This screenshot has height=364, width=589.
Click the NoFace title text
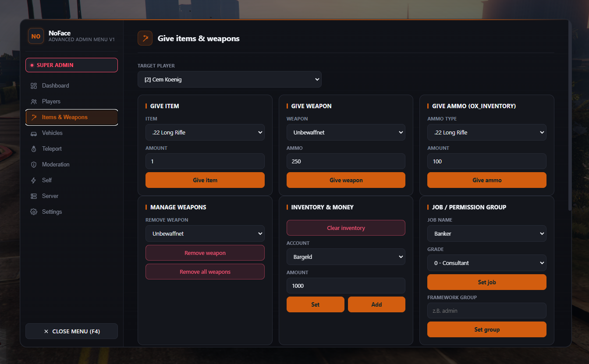[x=60, y=33]
